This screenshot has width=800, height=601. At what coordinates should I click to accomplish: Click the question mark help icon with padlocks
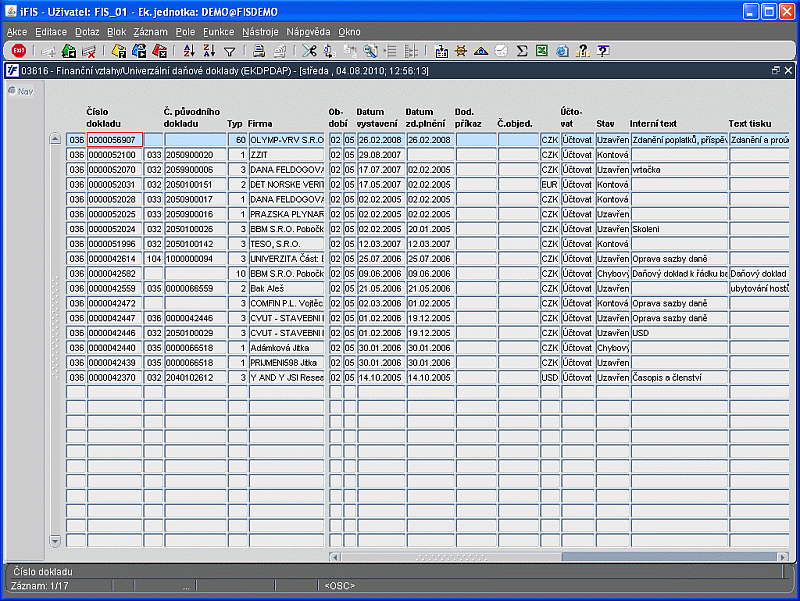[582, 51]
